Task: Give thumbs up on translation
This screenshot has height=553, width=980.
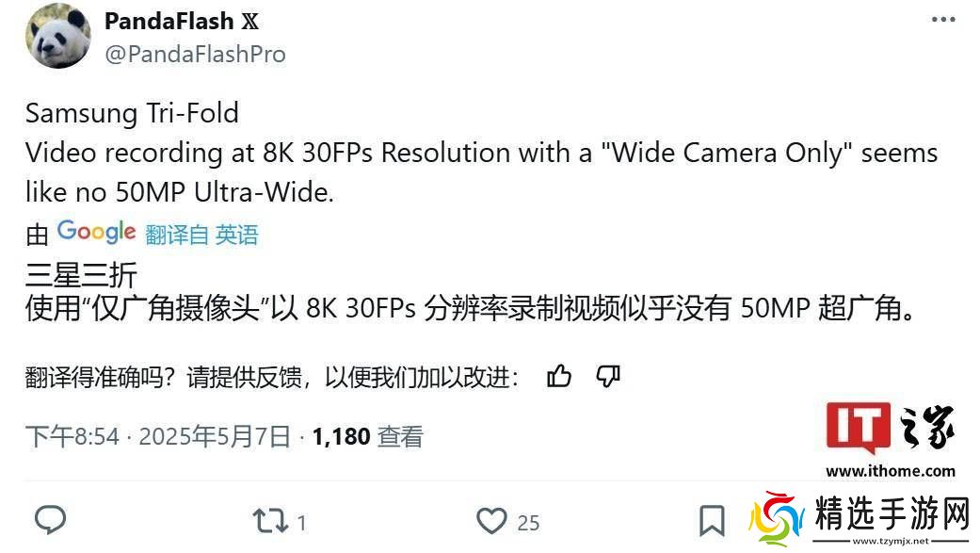Action: click(x=559, y=376)
